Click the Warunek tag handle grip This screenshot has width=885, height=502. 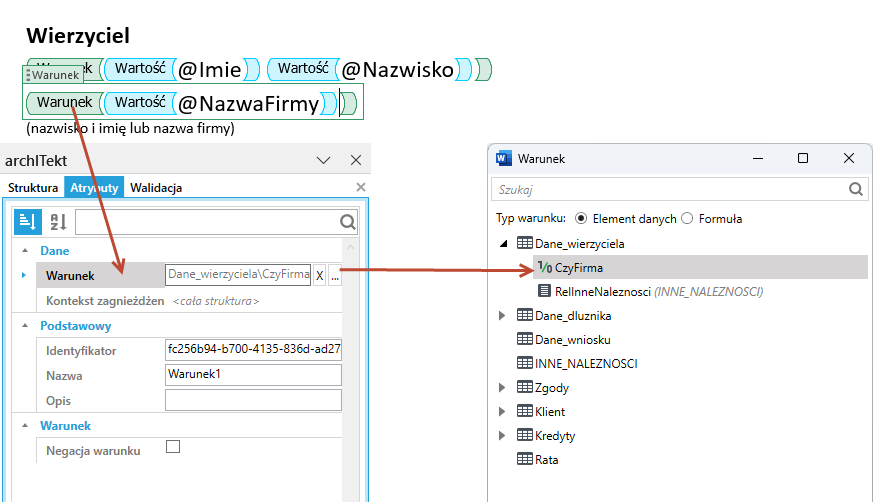click(28, 75)
